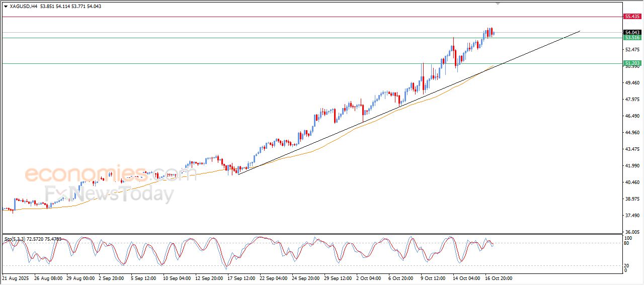644x285 pixels.
Task: Click the 46.490 value on price scale
Action: [x=631, y=116]
